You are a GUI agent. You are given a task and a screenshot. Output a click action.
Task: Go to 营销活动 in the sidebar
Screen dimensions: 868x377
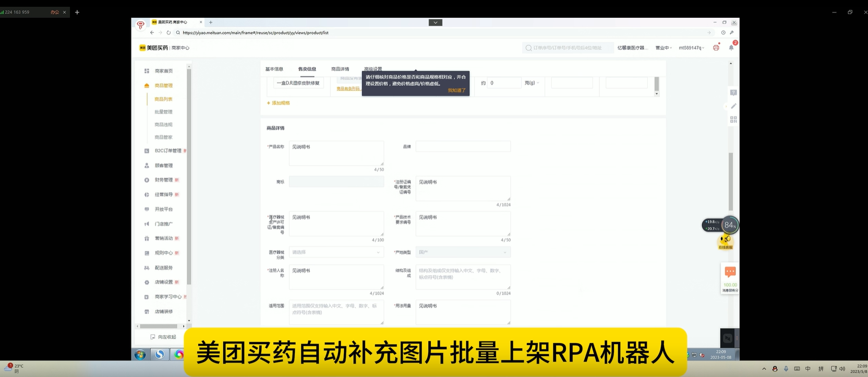[x=163, y=239]
